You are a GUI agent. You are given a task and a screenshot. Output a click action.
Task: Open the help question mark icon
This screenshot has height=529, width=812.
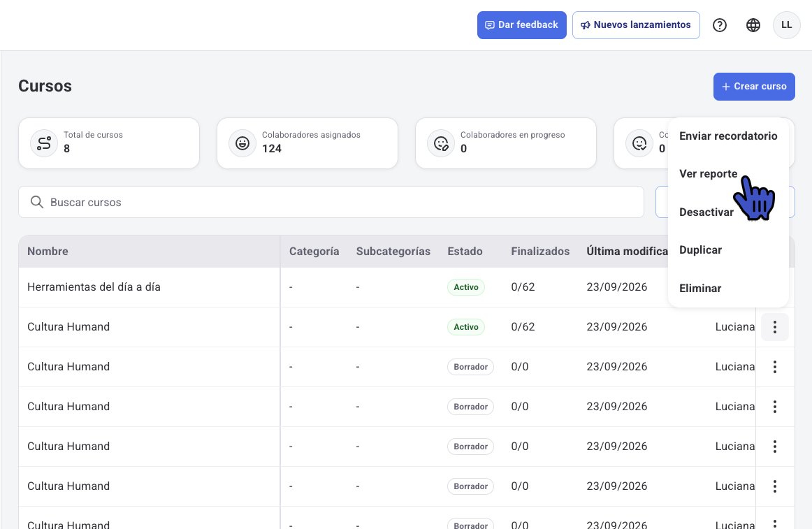tap(719, 25)
